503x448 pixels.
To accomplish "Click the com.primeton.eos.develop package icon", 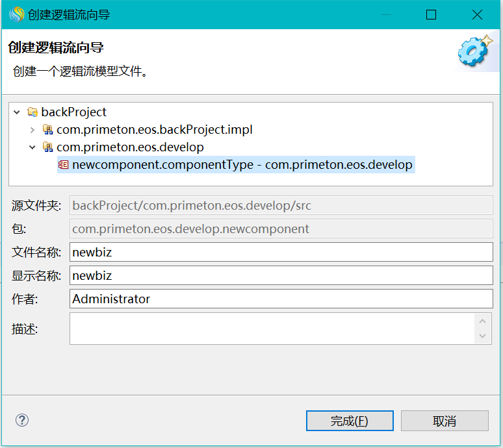I will click(47, 147).
